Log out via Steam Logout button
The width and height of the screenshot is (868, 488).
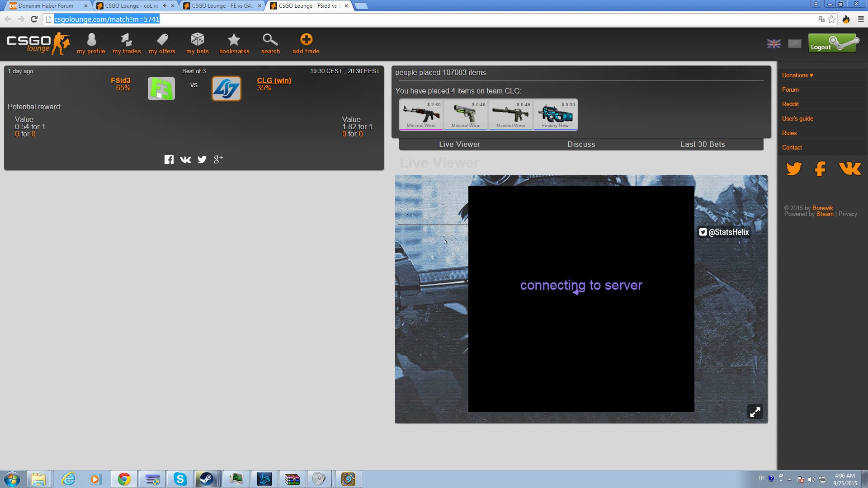(x=834, y=43)
